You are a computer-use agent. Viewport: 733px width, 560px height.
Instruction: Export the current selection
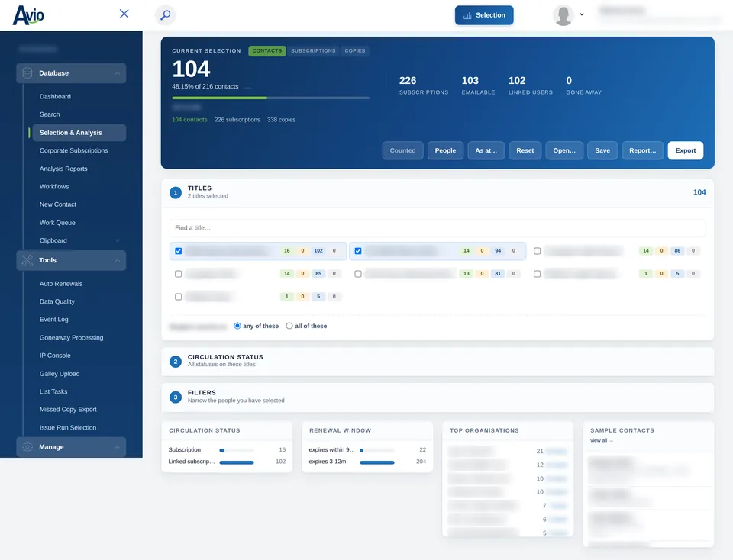point(686,150)
